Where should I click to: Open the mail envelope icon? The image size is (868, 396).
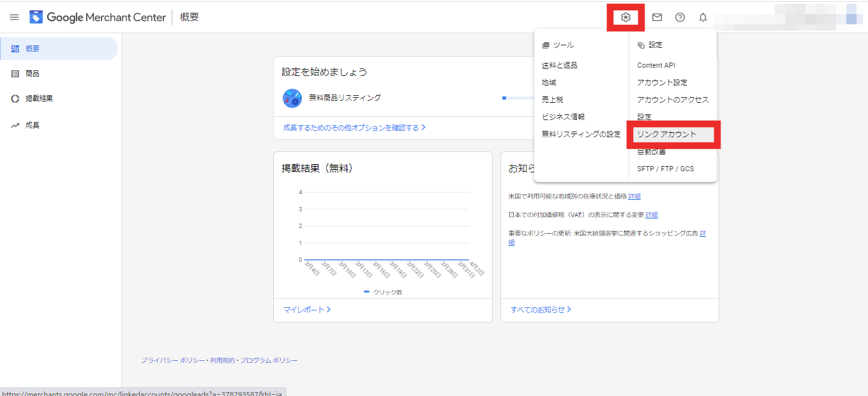tap(657, 17)
